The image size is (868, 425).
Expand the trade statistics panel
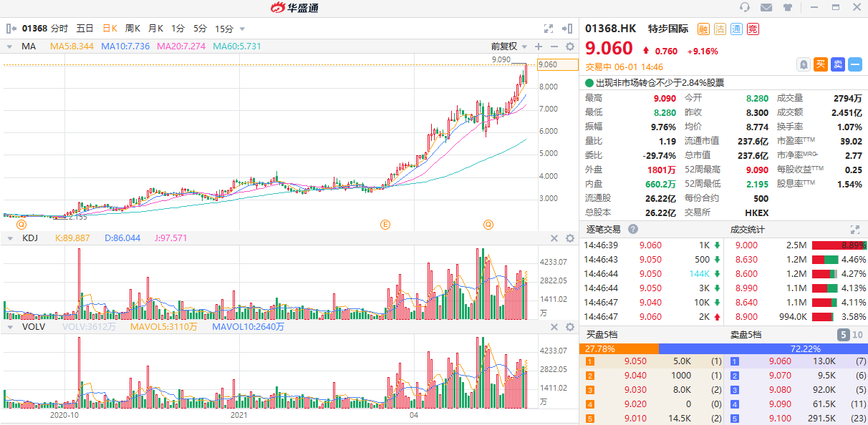point(854,230)
